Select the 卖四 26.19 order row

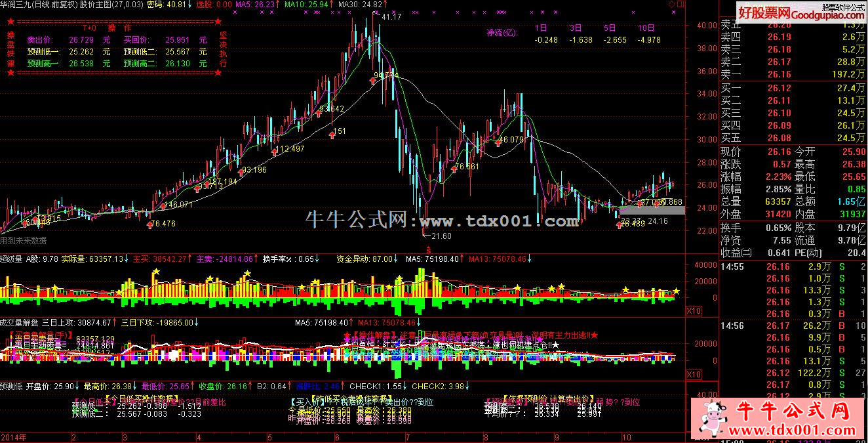pos(793,37)
